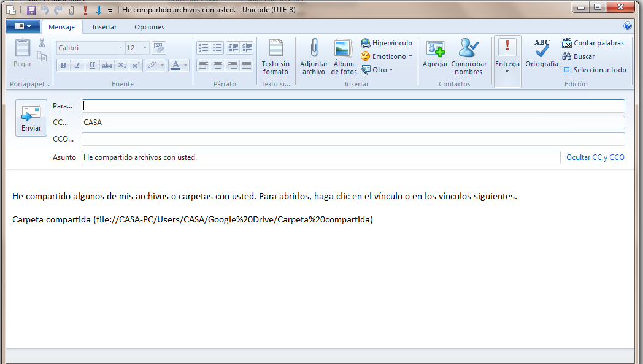
Task: Click the Ocultar CC y CCO link
Action: [595, 157]
